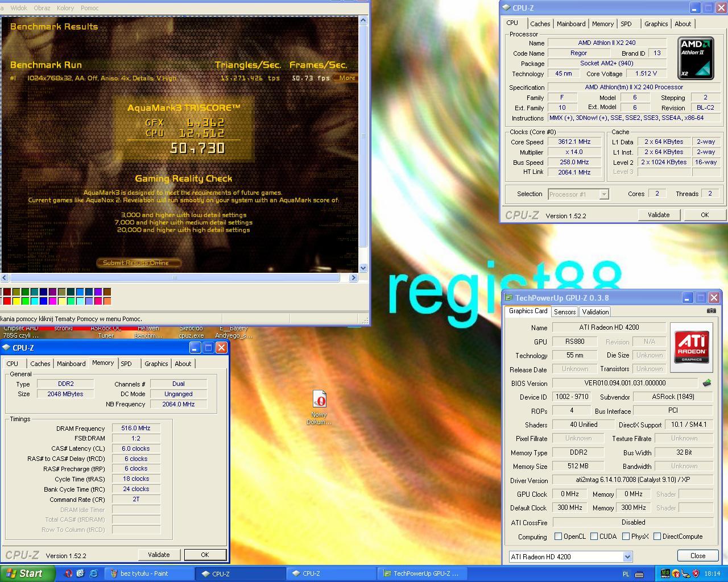This screenshot has width=728, height=582.
Task: Click the Core Speed value 3612.1 MHz
Action: coord(574,142)
